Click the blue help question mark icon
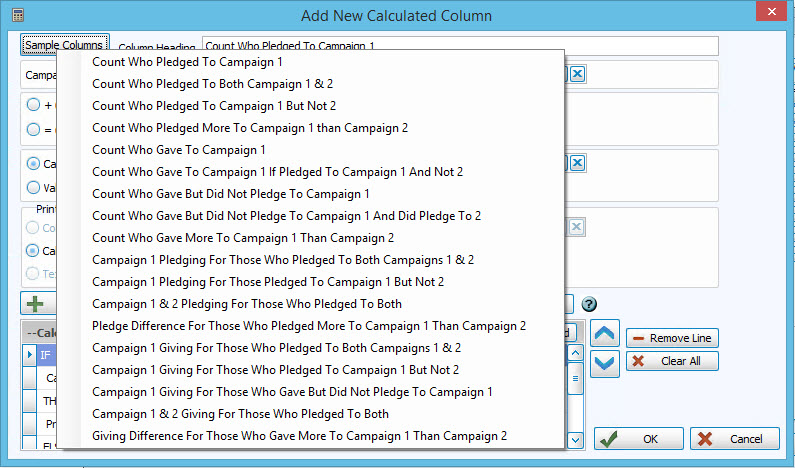 coord(589,304)
